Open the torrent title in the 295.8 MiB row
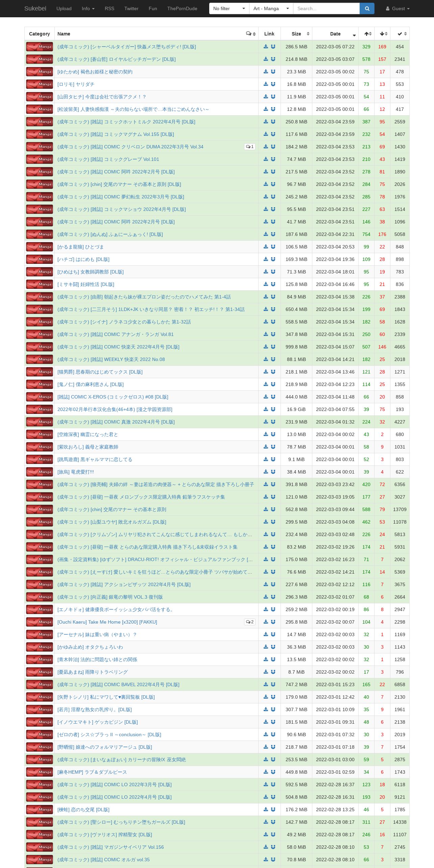This screenshot has width=434, height=868. coord(107,622)
